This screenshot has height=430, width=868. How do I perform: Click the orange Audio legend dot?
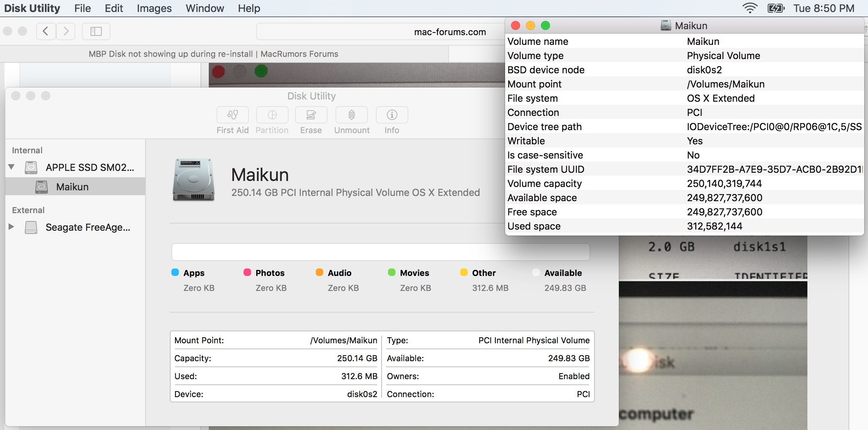tap(320, 272)
